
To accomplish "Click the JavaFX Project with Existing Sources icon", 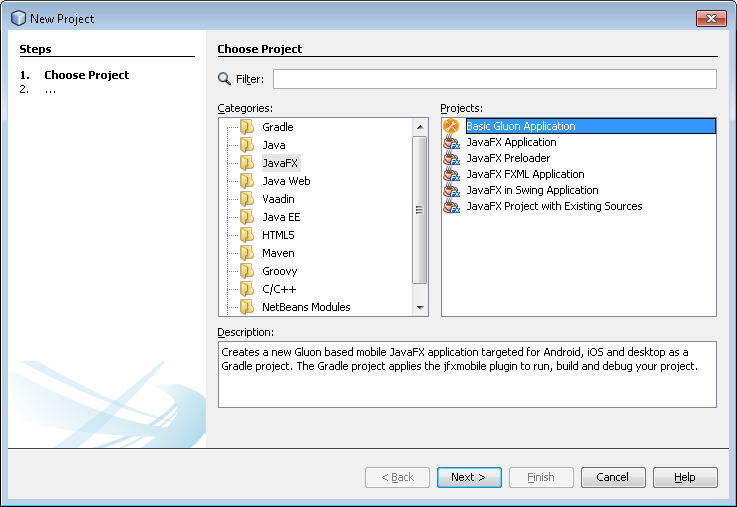I will click(452, 206).
